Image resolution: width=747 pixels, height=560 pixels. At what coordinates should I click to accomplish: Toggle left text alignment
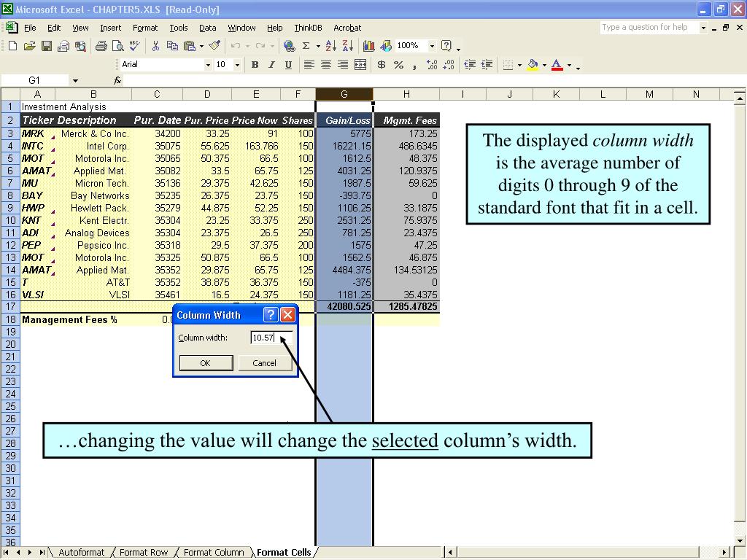click(x=309, y=65)
